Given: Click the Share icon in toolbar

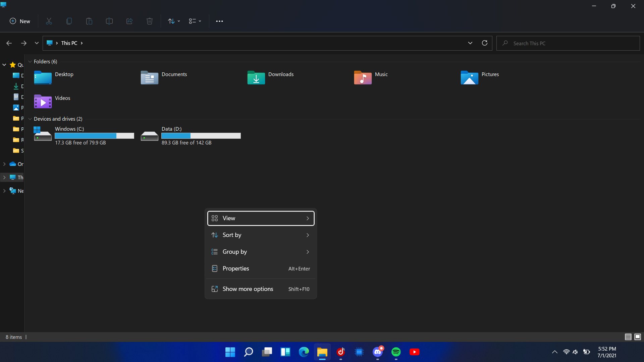Looking at the screenshot, I should tap(129, 21).
